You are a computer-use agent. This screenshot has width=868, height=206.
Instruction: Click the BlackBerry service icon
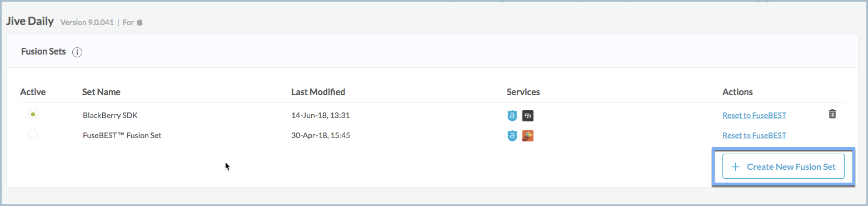(x=528, y=116)
